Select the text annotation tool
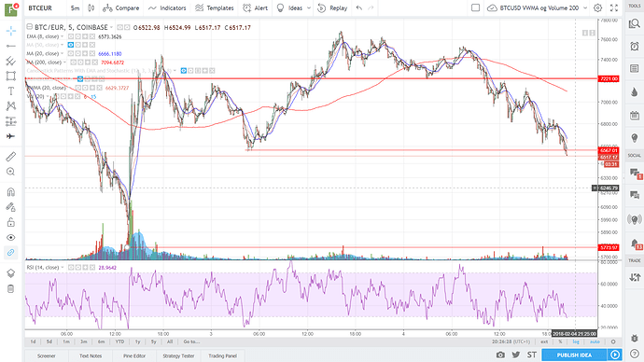The image size is (644, 362). [x=10, y=91]
